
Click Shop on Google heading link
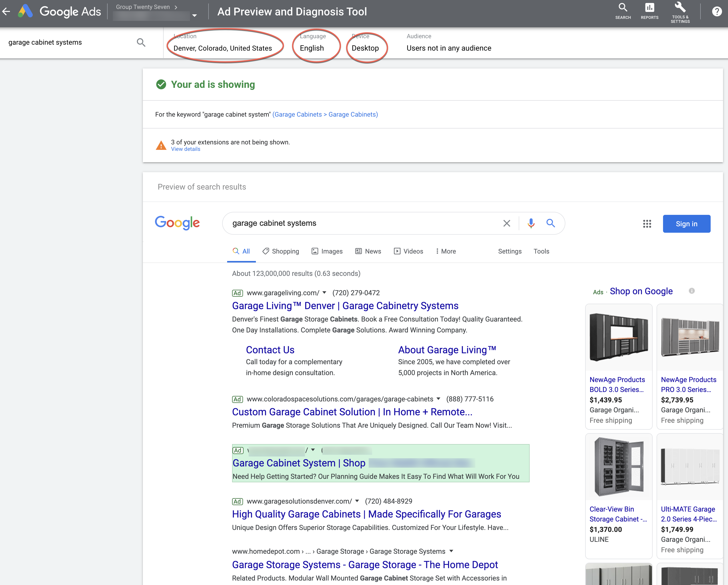[x=641, y=291]
